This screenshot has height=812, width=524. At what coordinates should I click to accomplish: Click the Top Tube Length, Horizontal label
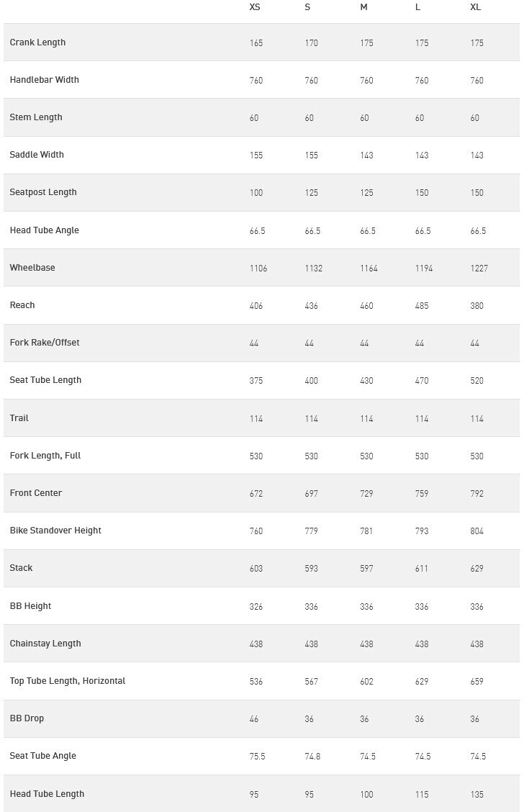coord(68,681)
